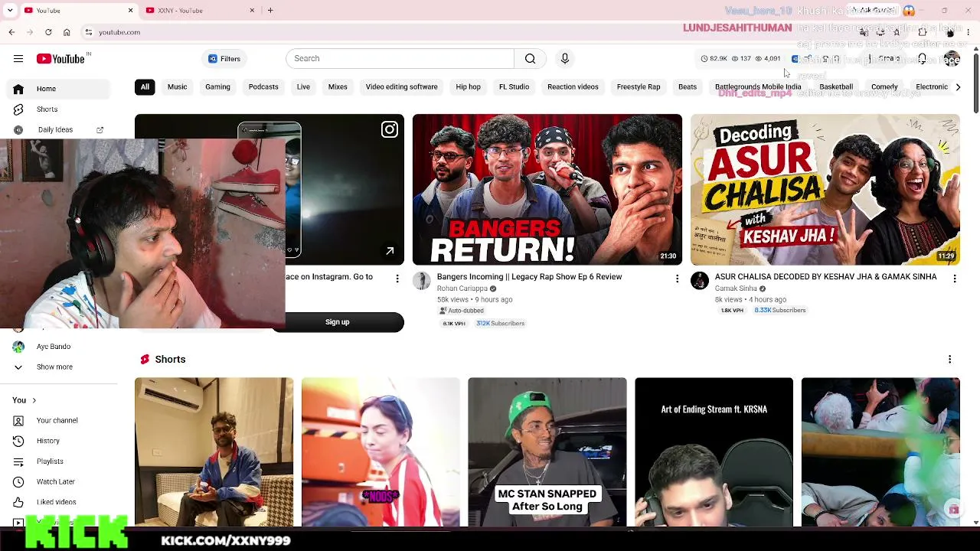
Task: Open the browser extensions puzzle icon
Action: click(x=923, y=32)
